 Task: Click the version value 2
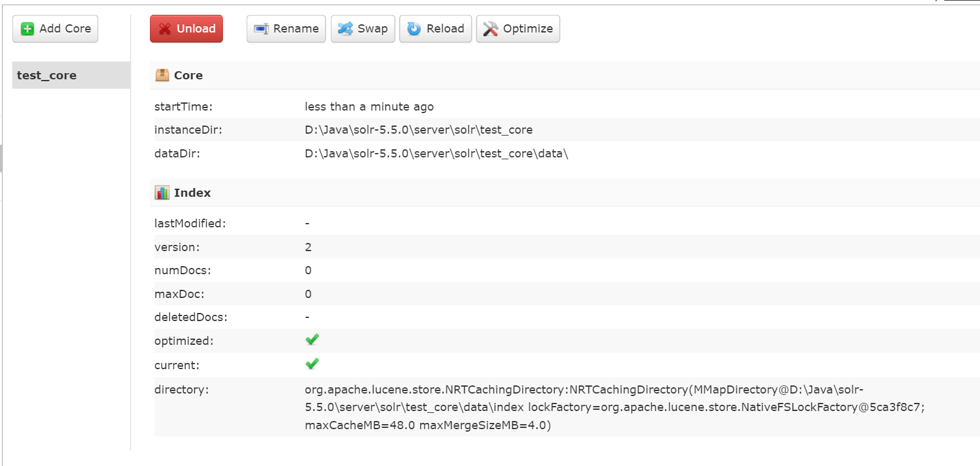pos(308,247)
